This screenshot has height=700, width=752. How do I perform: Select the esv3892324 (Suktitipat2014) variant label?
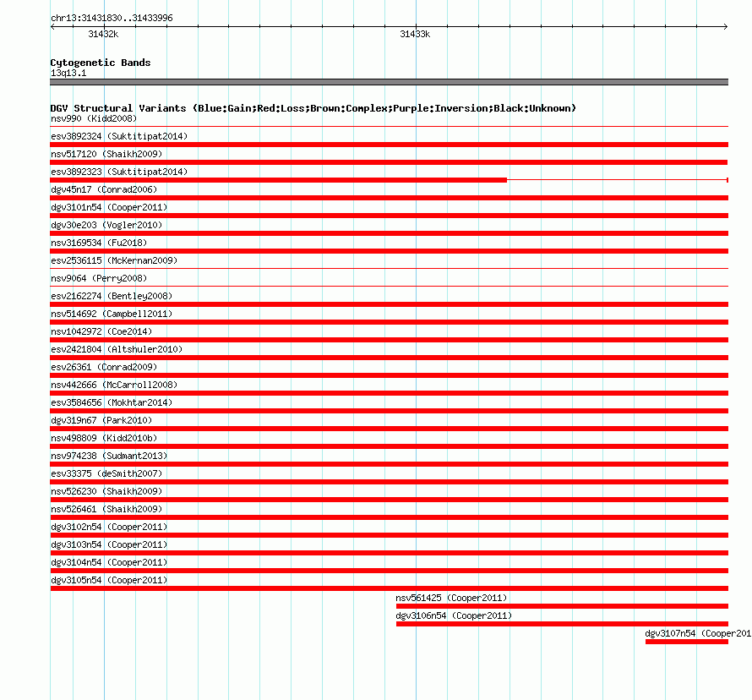coord(119,136)
